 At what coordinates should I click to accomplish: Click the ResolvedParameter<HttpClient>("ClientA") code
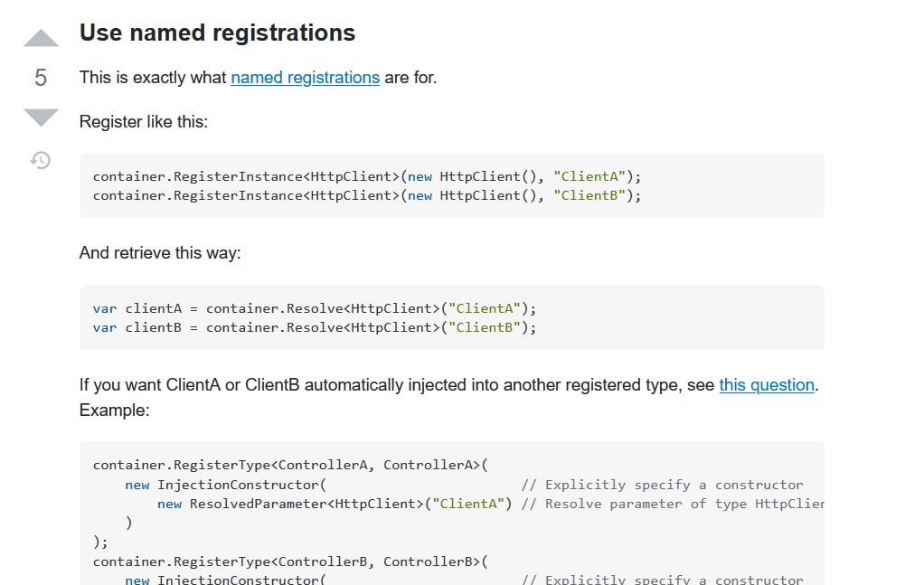click(335, 505)
